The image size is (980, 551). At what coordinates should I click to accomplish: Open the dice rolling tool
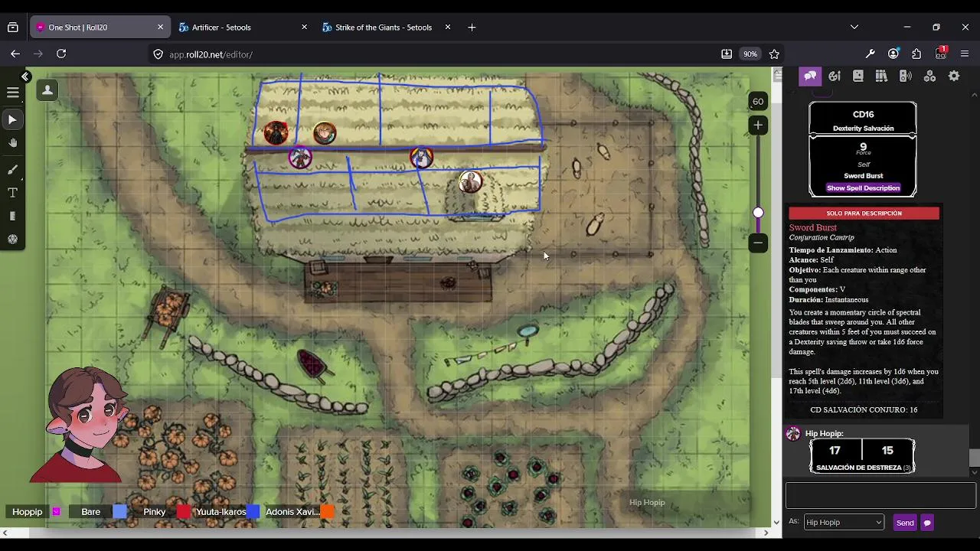[13, 240]
